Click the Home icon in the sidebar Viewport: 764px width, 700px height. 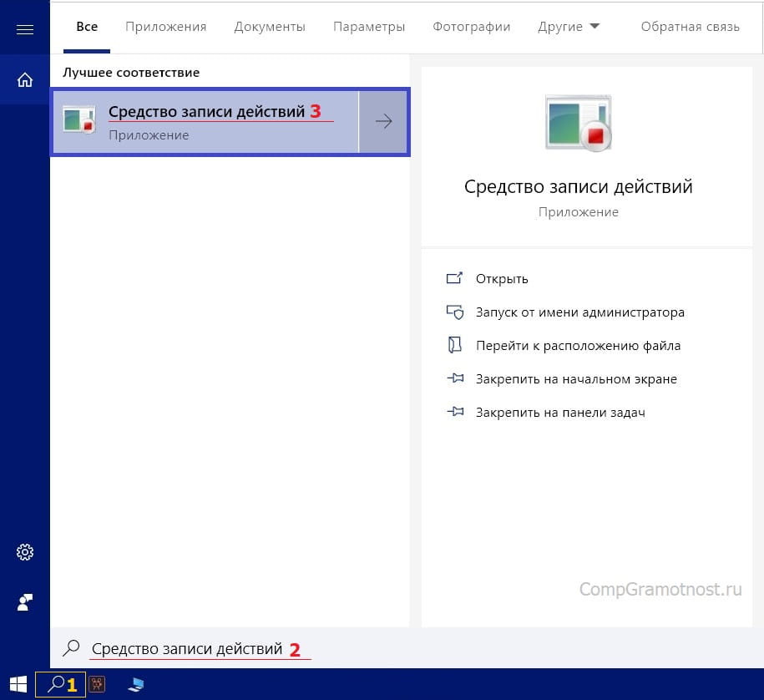tap(25, 79)
